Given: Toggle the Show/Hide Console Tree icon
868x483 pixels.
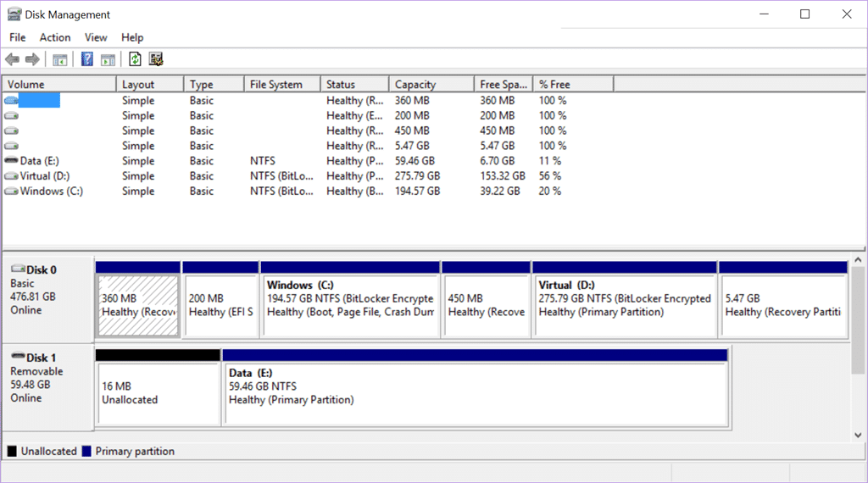Looking at the screenshot, I should [60, 59].
